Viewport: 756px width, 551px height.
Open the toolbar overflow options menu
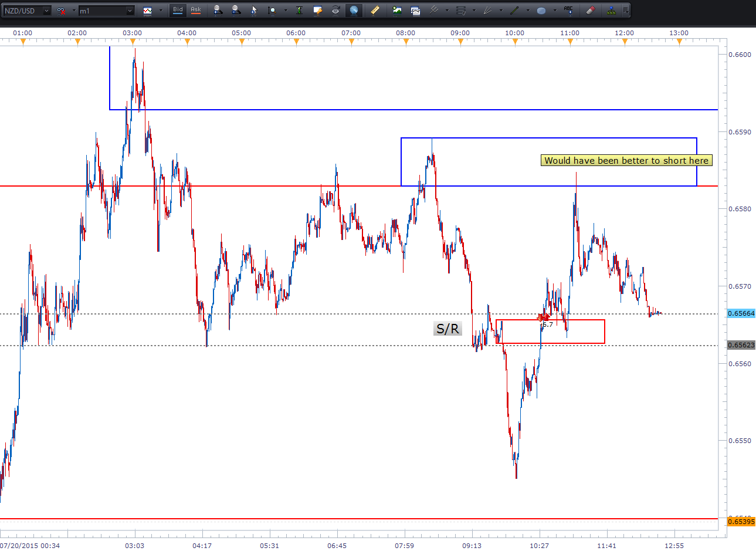[x=626, y=10]
